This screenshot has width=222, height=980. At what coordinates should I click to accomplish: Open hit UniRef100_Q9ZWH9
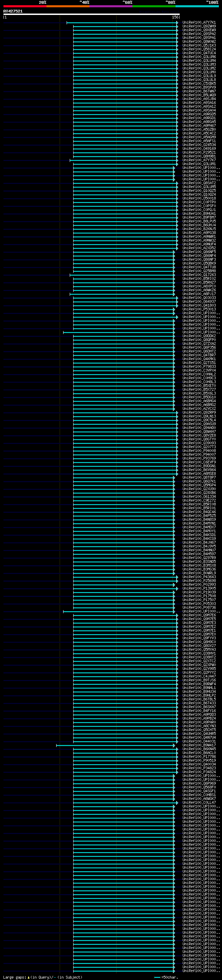tap(199, 26)
